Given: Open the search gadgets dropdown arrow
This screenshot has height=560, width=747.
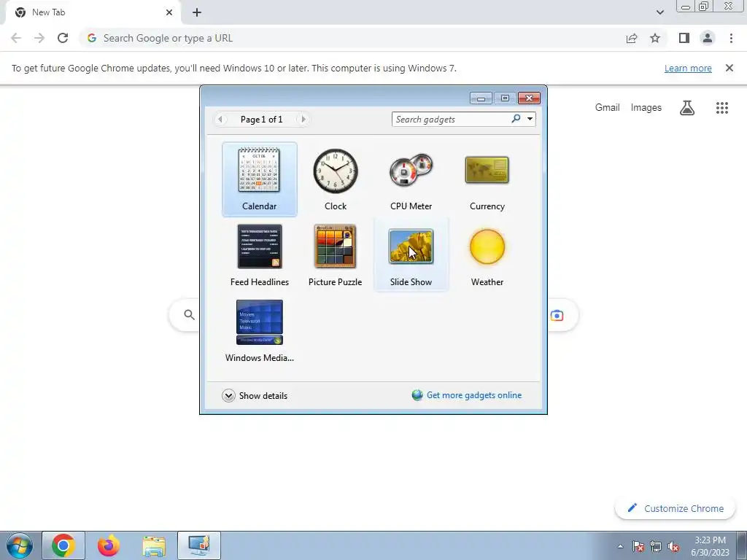Looking at the screenshot, I should pos(530,119).
